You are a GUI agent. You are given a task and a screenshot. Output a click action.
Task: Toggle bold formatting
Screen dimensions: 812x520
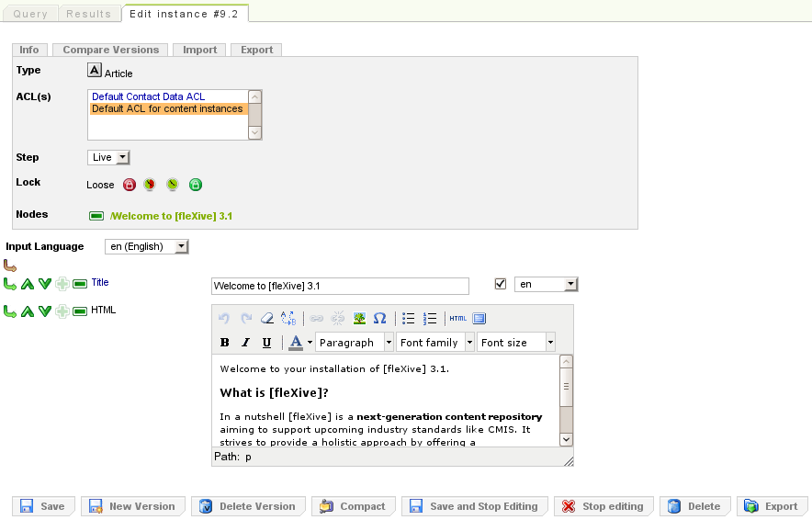pos(224,343)
